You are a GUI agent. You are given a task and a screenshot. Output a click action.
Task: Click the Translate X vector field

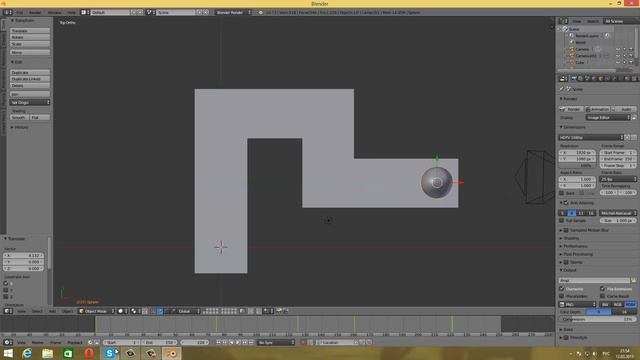click(x=23, y=256)
